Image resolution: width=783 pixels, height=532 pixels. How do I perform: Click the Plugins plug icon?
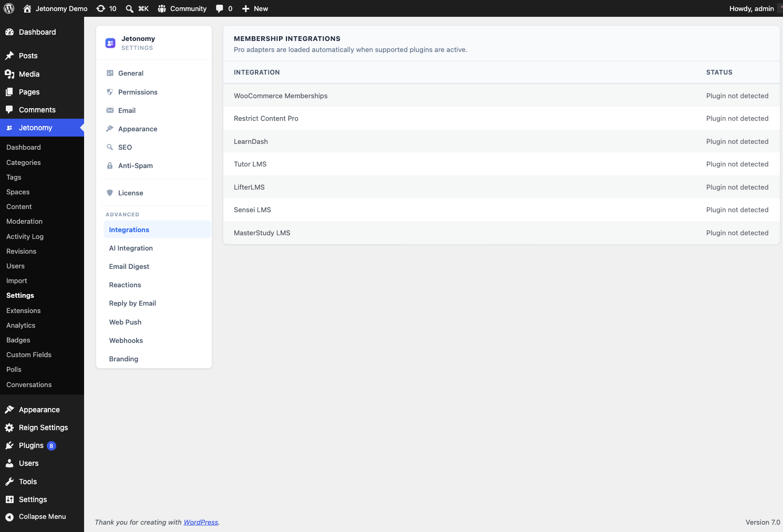tap(9, 445)
